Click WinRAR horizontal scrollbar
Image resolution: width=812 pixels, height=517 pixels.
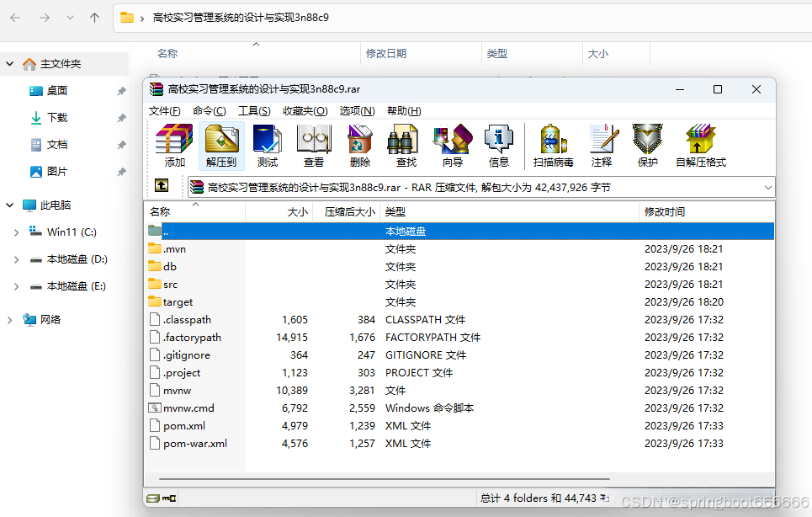pyautogui.click(x=385, y=479)
